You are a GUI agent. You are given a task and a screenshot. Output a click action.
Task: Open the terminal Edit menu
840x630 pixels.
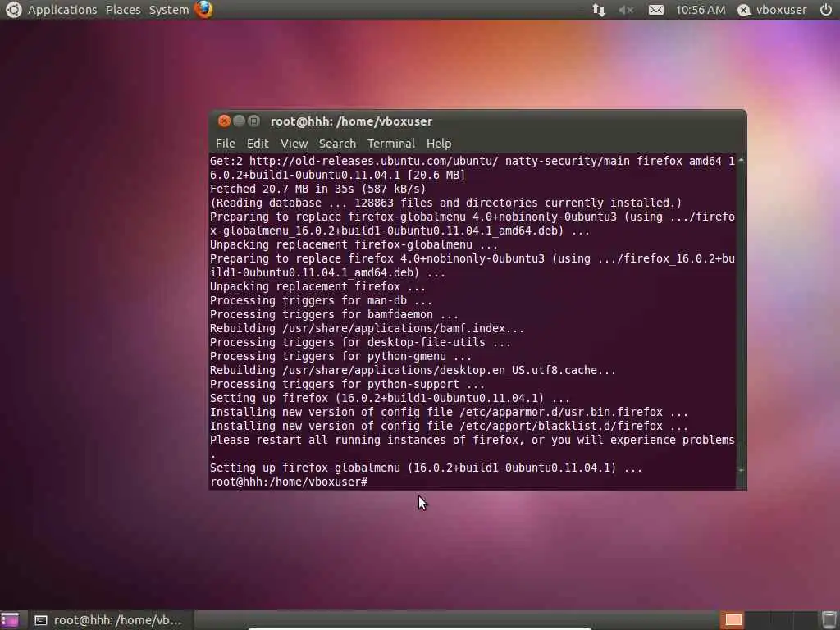(257, 144)
